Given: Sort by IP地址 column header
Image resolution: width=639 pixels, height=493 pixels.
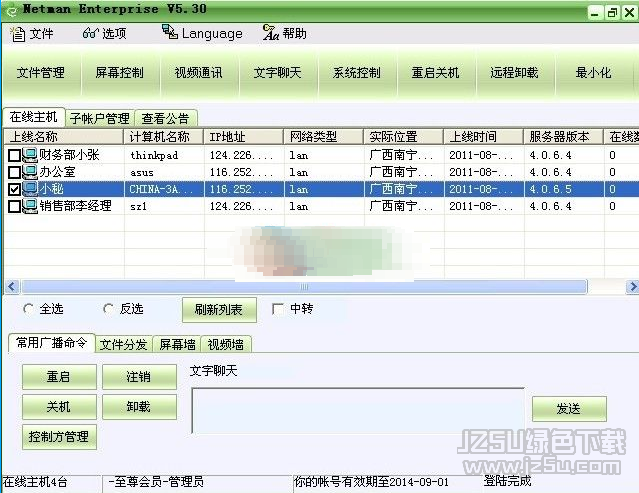Looking at the screenshot, I should 243,136.
